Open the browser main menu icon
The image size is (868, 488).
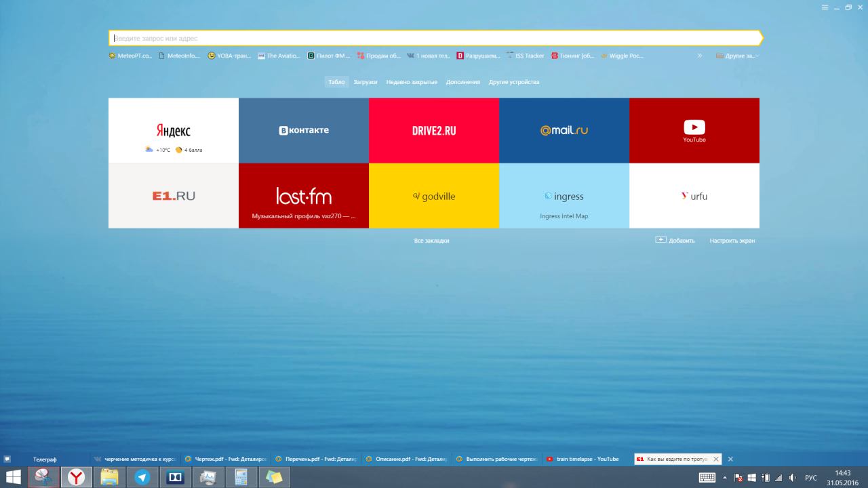click(825, 7)
